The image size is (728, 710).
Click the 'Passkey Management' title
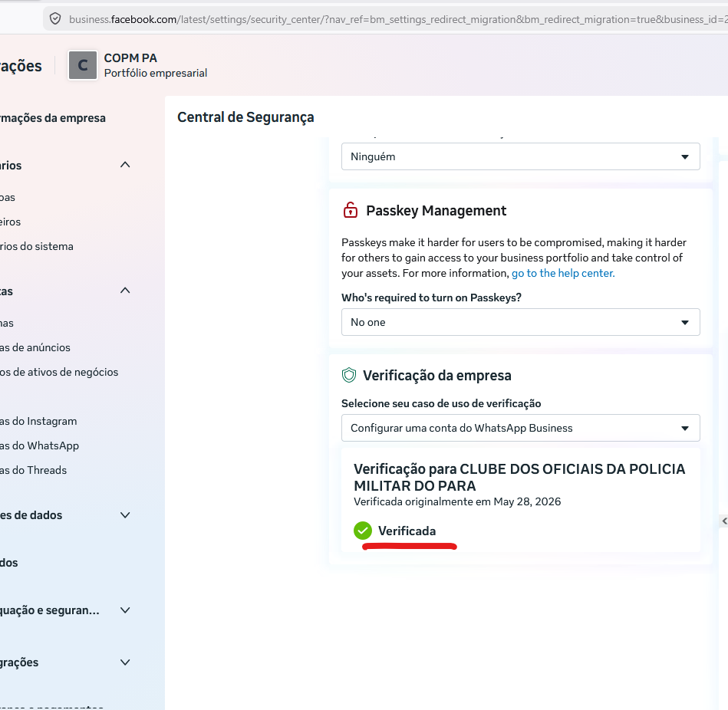pos(436,211)
